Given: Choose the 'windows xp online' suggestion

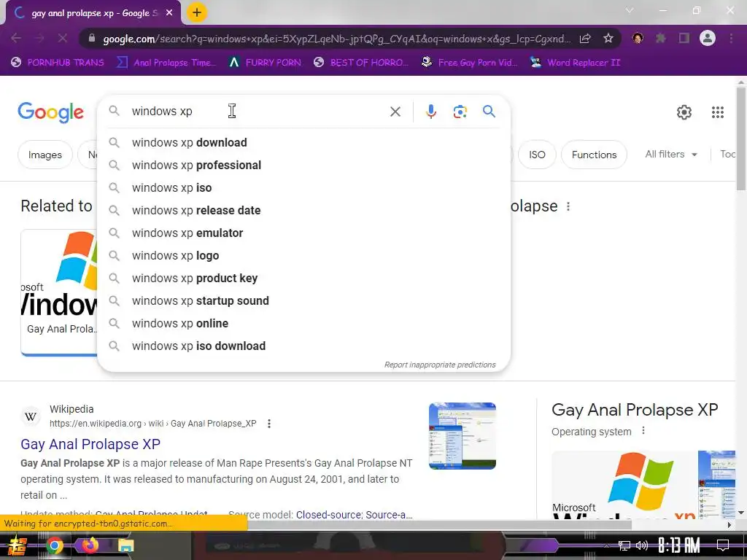Looking at the screenshot, I should [x=304, y=323].
